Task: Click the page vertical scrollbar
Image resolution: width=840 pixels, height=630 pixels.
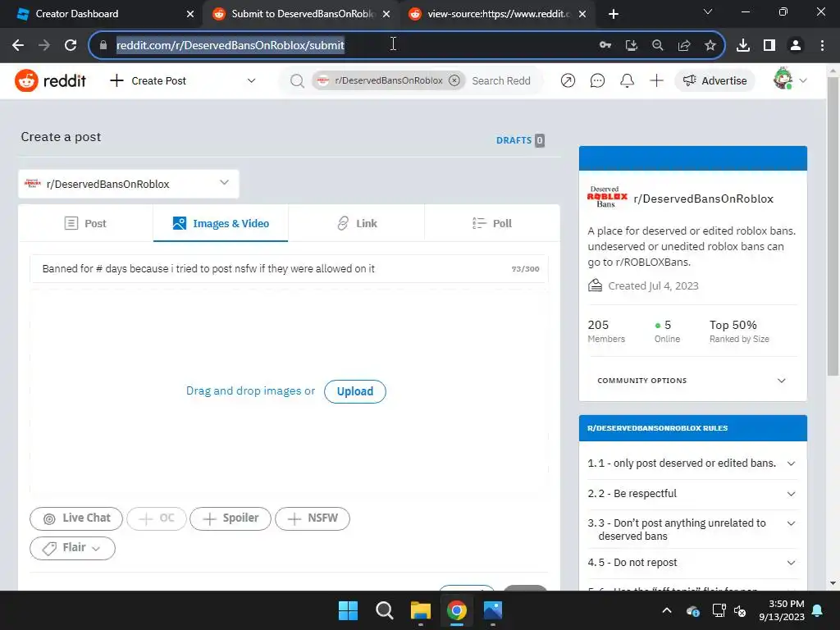Action: 833,225
